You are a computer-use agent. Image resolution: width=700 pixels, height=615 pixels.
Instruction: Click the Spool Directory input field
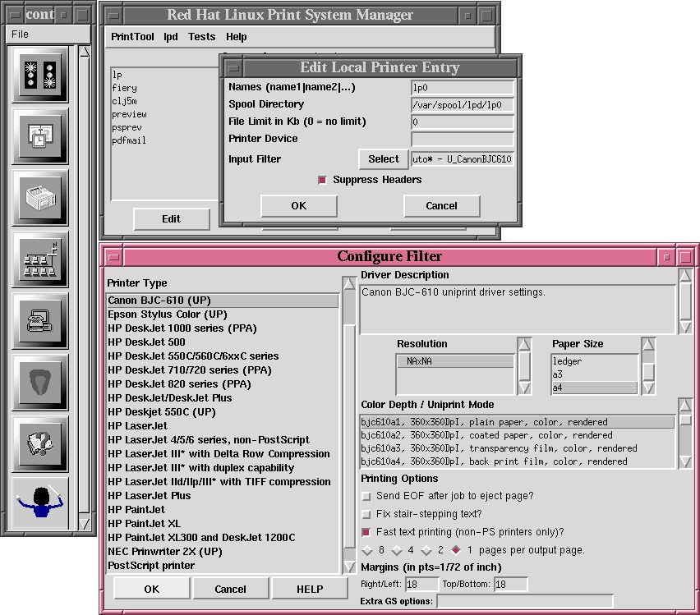(x=462, y=105)
